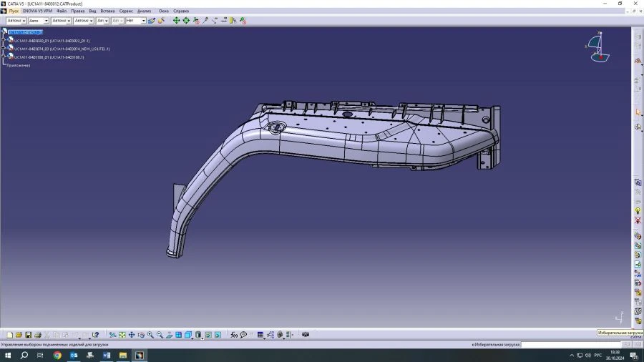Viewport: 644px width, 362px height.
Task: Click the Zoom In magnifier icon
Action: [x=150, y=335]
